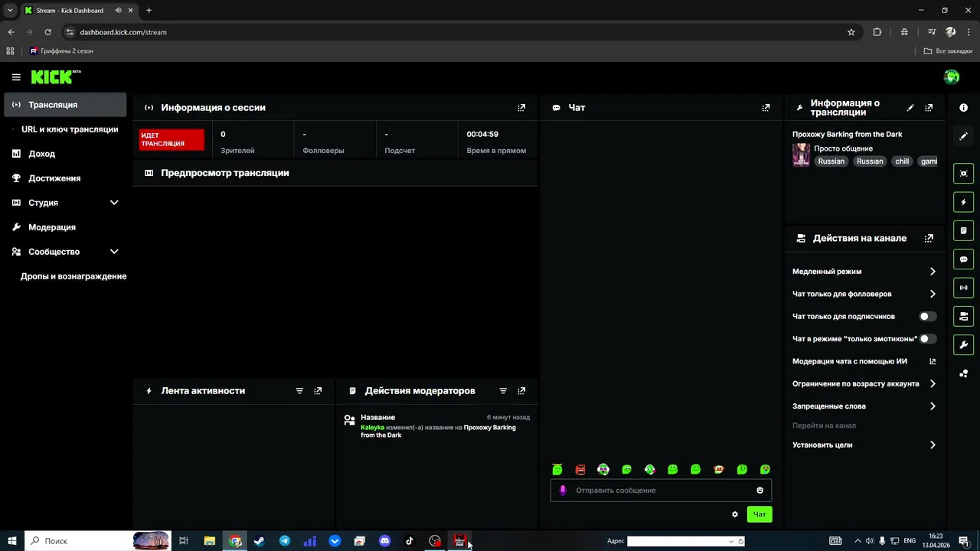Viewport: 980px width, 551px height.
Task: Toggle session info broadcast widget in right sidebar
Action: pos(964,288)
